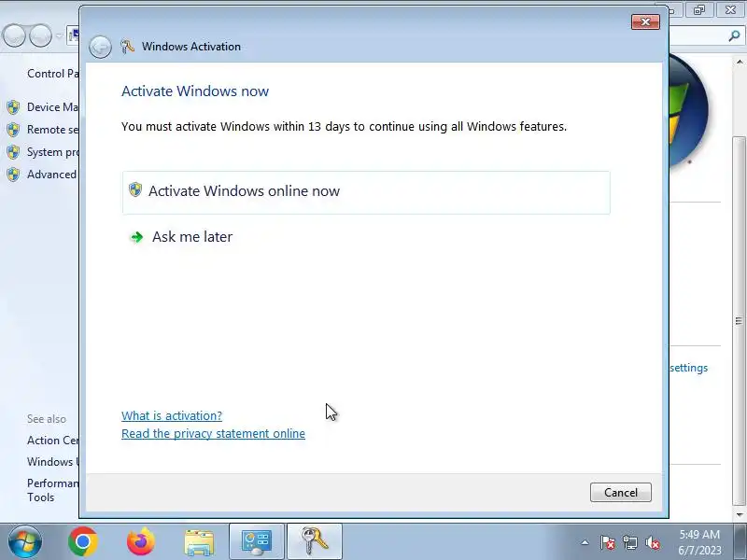The width and height of the screenshot is (747, 560).
Task: Close the Control Panel window
Action: click(731, 10)
